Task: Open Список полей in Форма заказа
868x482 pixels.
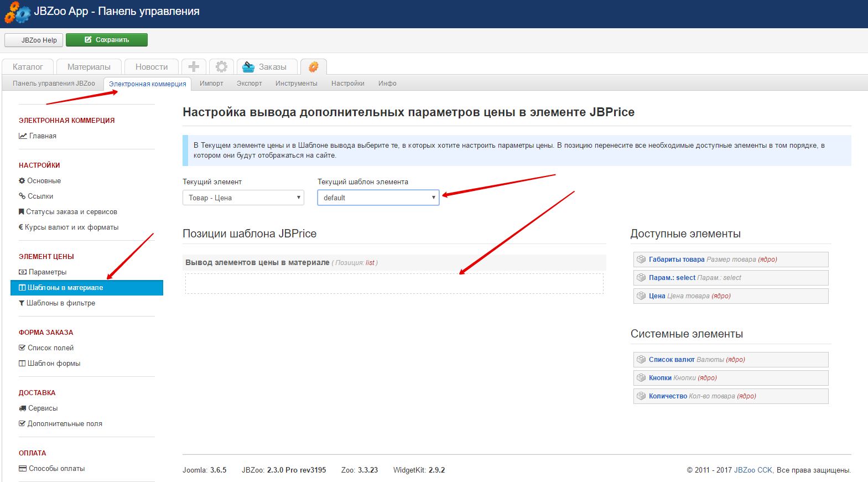Action: point(46,348)
